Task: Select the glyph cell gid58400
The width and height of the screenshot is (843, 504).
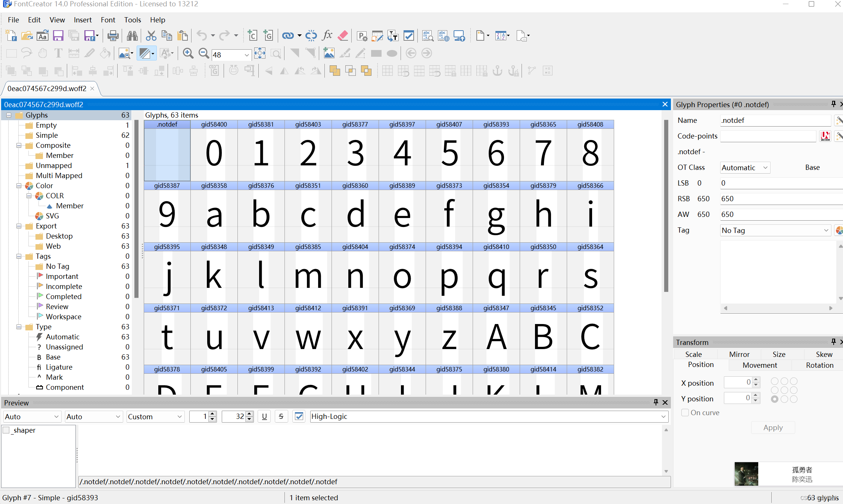Action: pos(214,153)
